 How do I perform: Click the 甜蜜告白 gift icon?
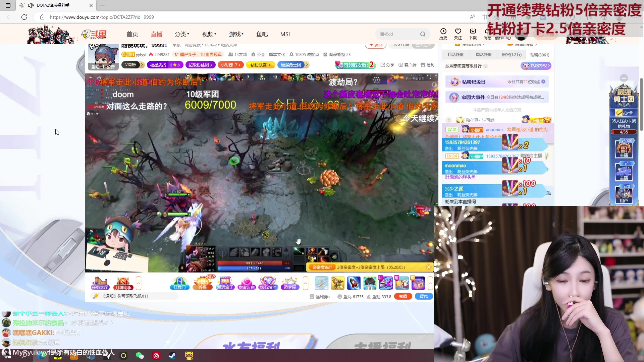coord(247,283)
